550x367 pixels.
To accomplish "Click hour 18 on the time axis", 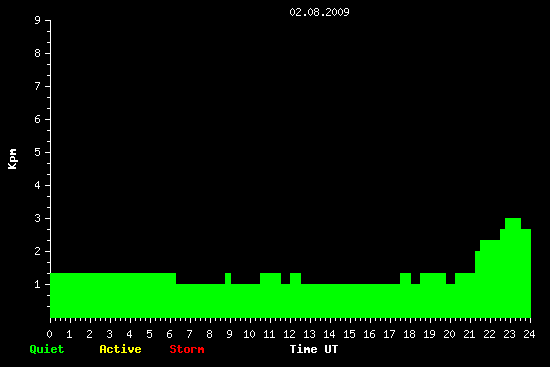I will click(x=409, y=334).
